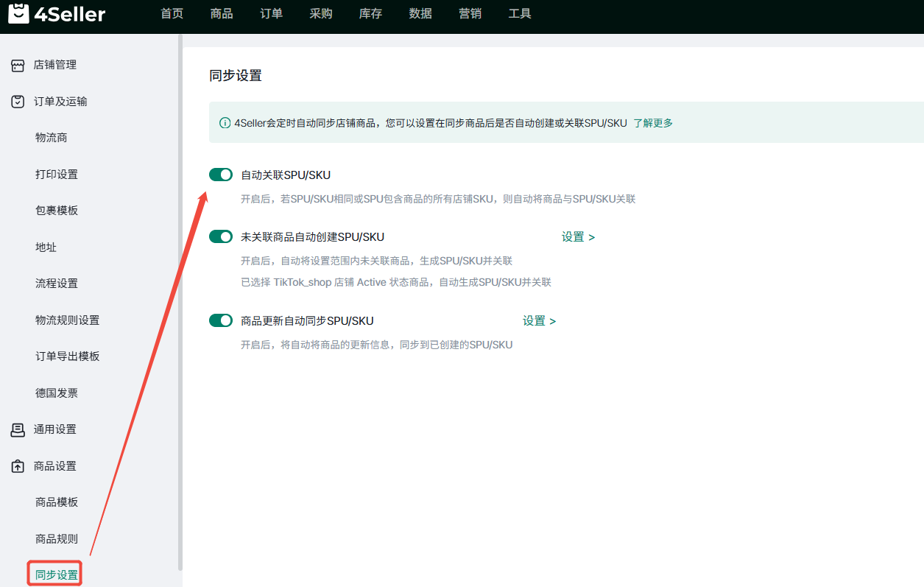924x587 pixels.
Task: Click the 4Seller logo
Action: tap(57, 14)
